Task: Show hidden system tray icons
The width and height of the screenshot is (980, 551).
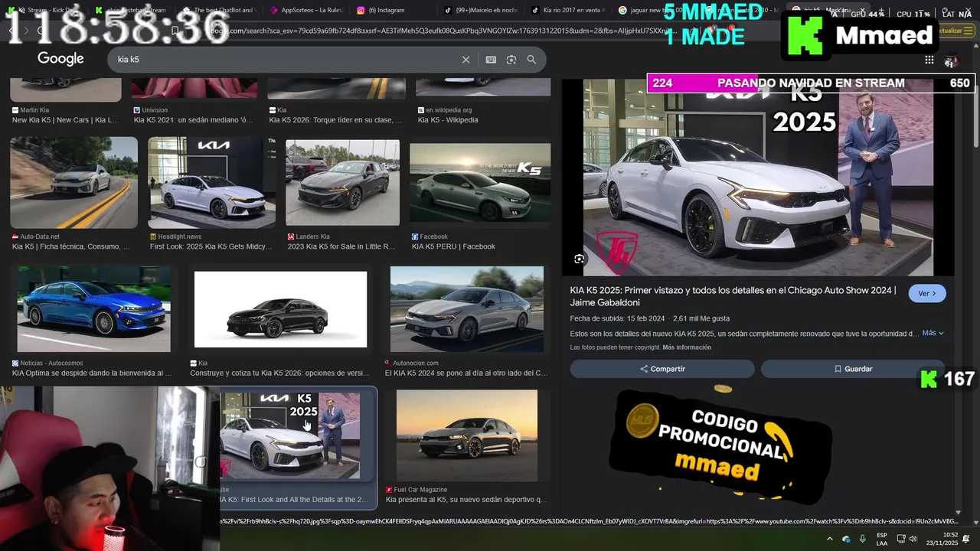Action: pyautogui.click(x=830, y=539)
